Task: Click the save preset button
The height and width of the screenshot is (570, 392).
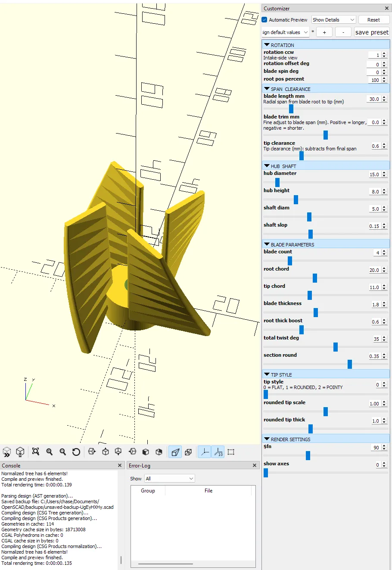Action: pyautogui.click(x=372, y=32)
